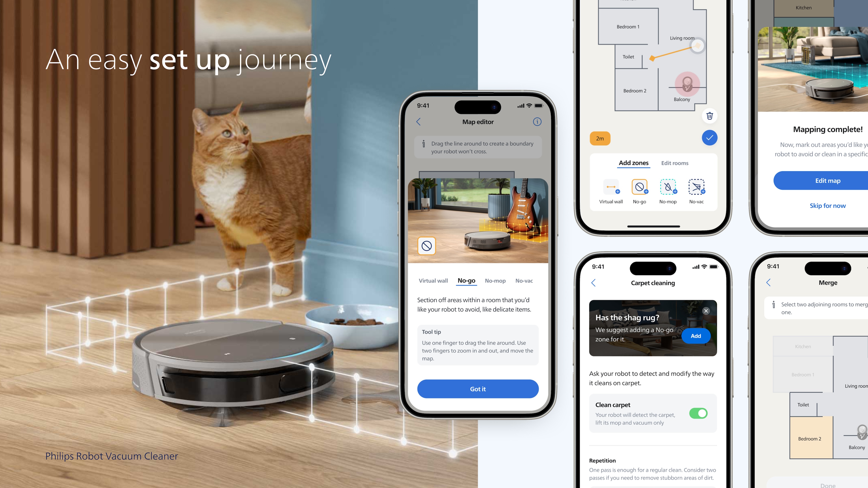Tap the info icon on Map editor
Image resolution: width=868 pixels, height=488 pixels.
[x=536, y=122]
